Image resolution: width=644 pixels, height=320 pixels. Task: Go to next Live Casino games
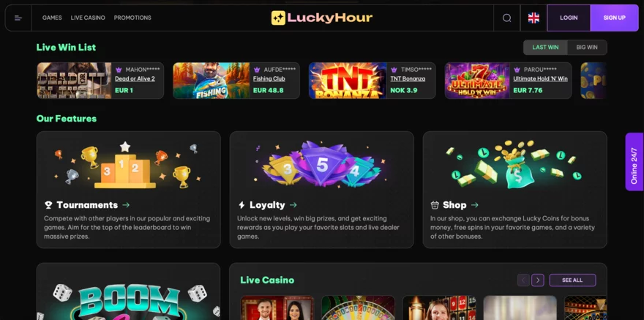point(538,280)
